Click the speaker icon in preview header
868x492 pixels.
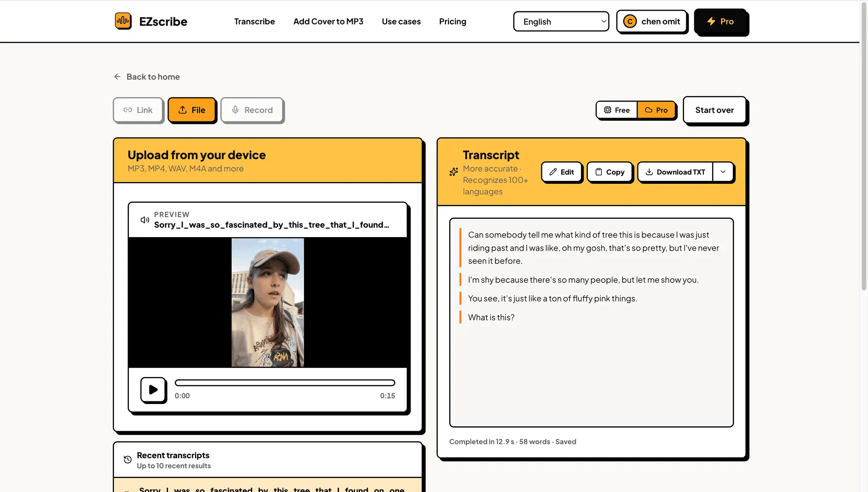(145, 220)
